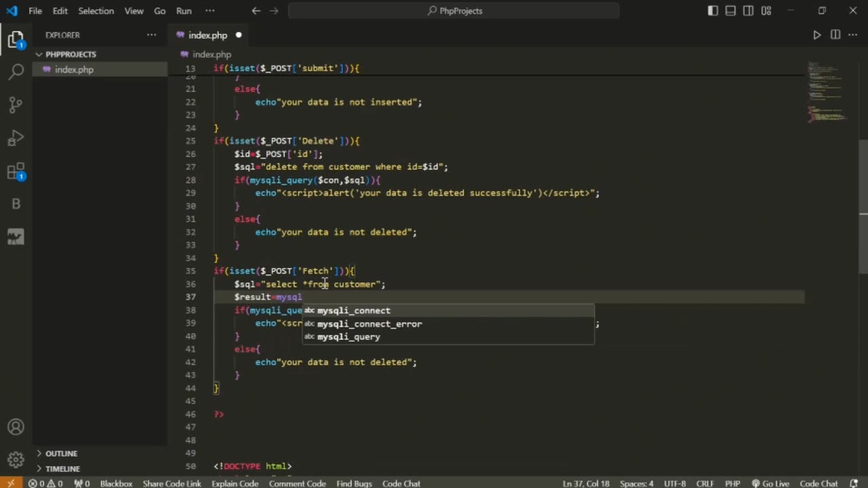Change indentation via Spaces: 4
Screen dimensions: 868x488
pyautogui.click(x=636, y=483)
